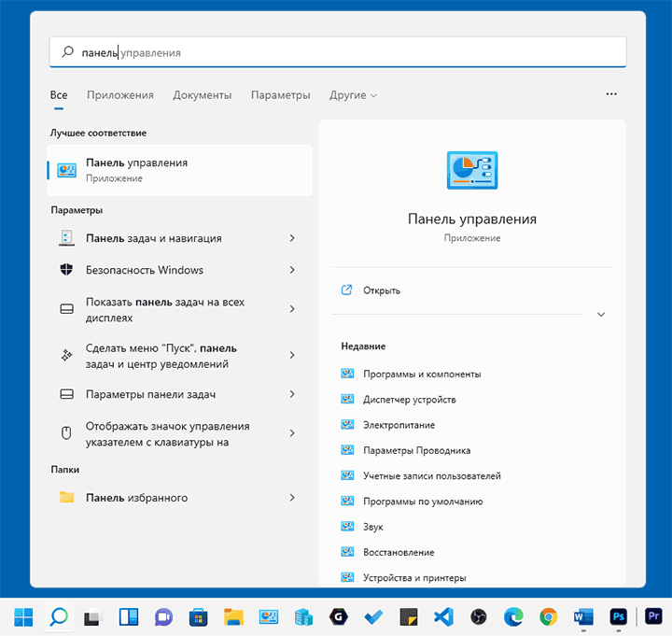The image size is (672, 636).
Task: Expand arrow for Показать панель задач на всех дисплеях
Action: pos(292,309)
